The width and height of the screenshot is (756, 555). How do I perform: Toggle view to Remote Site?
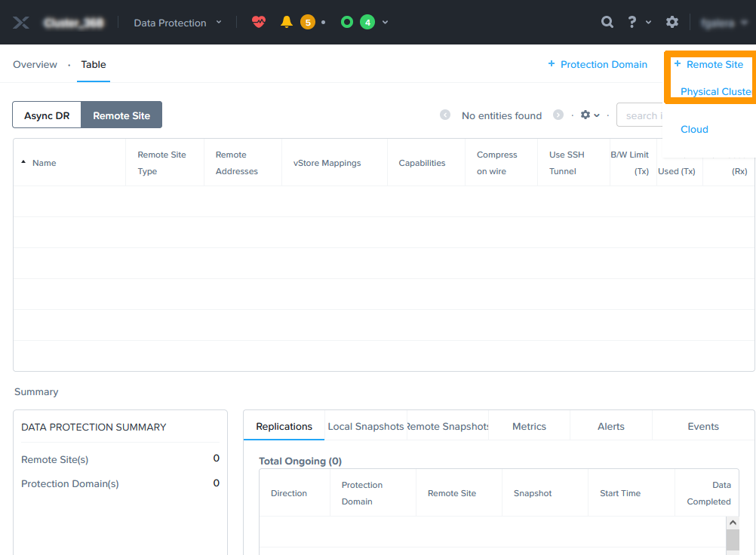click(x=121, y=115)
